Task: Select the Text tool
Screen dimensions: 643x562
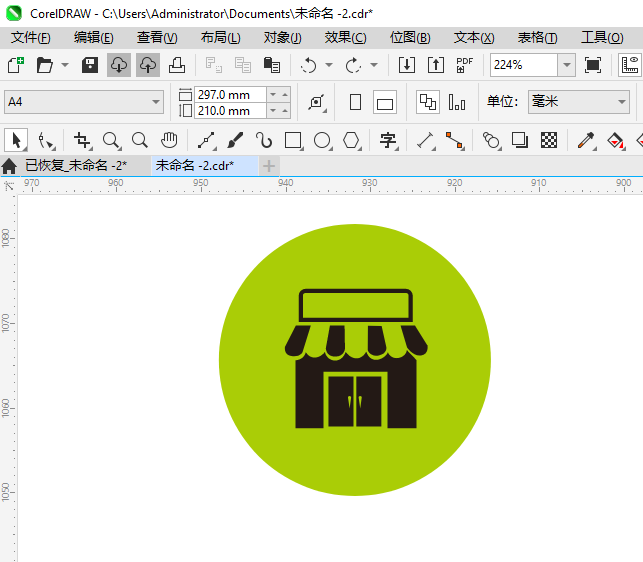Action: (x=388, y=141)
